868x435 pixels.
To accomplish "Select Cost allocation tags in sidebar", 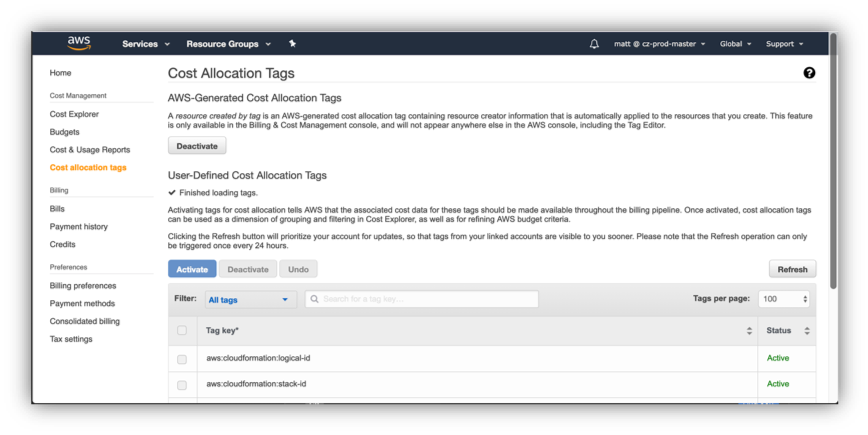I will coord(88,167).
